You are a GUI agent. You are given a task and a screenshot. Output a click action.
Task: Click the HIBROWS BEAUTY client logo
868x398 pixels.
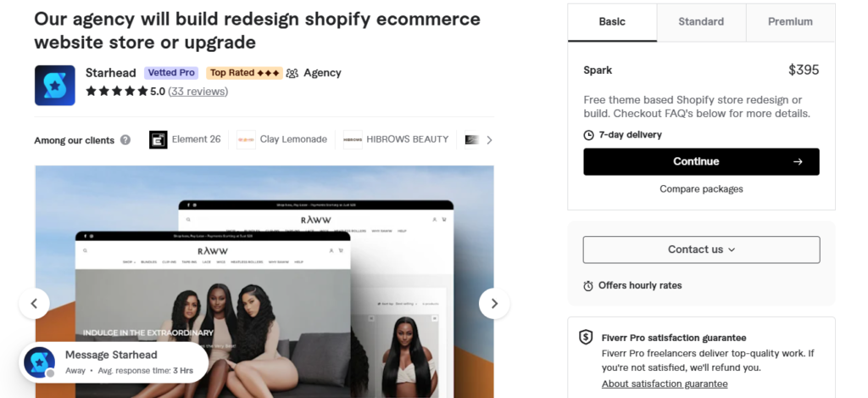[353, 140]
